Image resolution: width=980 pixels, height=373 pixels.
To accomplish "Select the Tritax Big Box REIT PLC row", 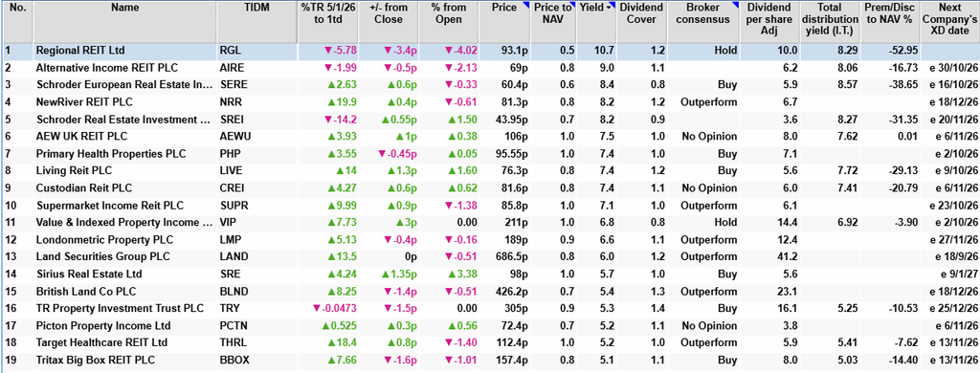I will click(x=490, y=360).
